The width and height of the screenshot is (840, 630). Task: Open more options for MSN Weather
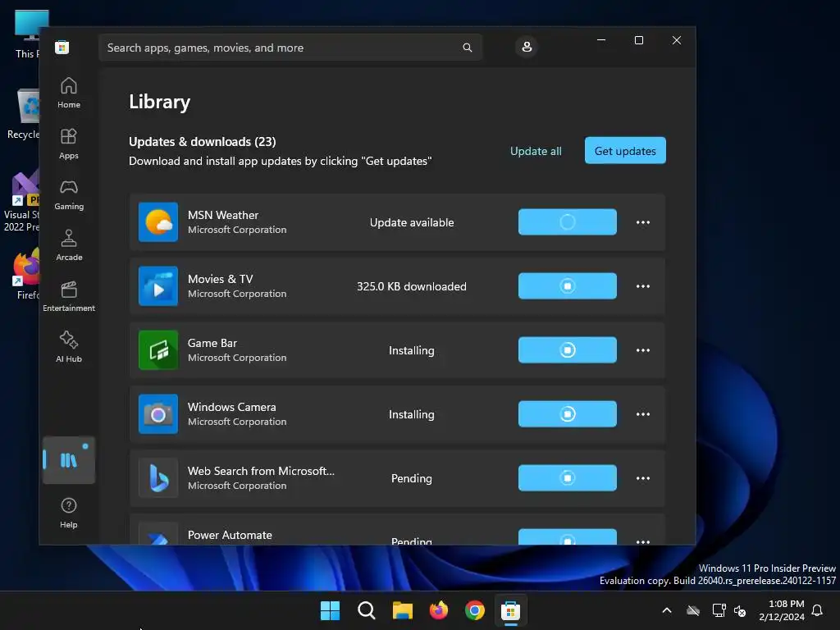pyautogui.click(x=643, y=222)
